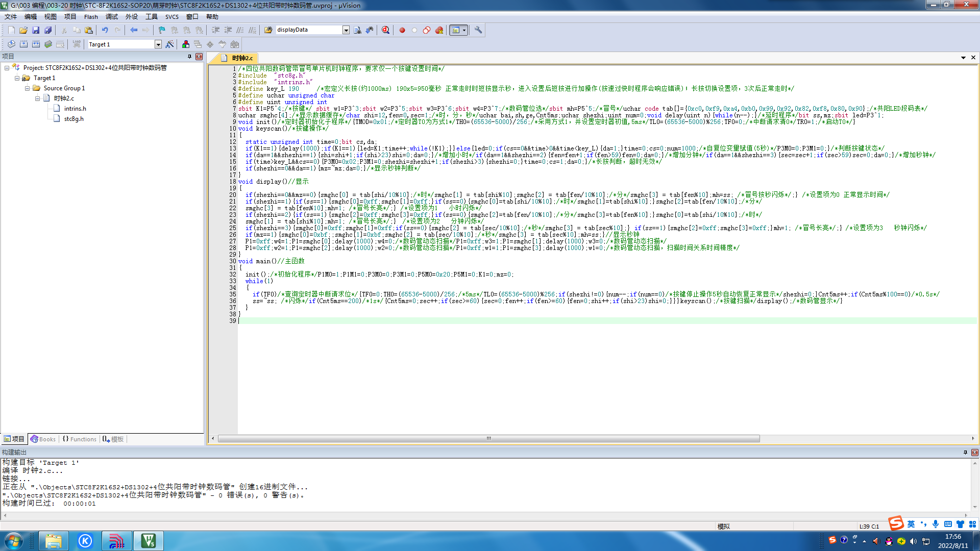The width and height of the screenshot is (980, 551).
Task: Create a new file with toolbar icon
Action: click(x=11, y=30)
